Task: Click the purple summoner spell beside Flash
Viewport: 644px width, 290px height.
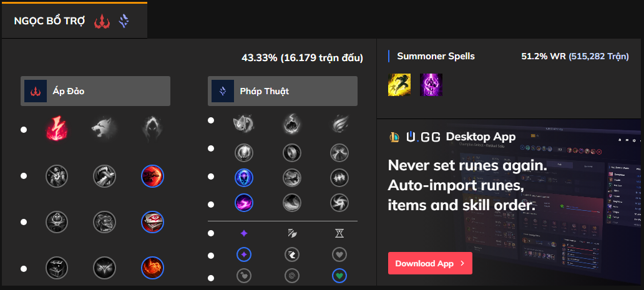Action: coord(431,84)
